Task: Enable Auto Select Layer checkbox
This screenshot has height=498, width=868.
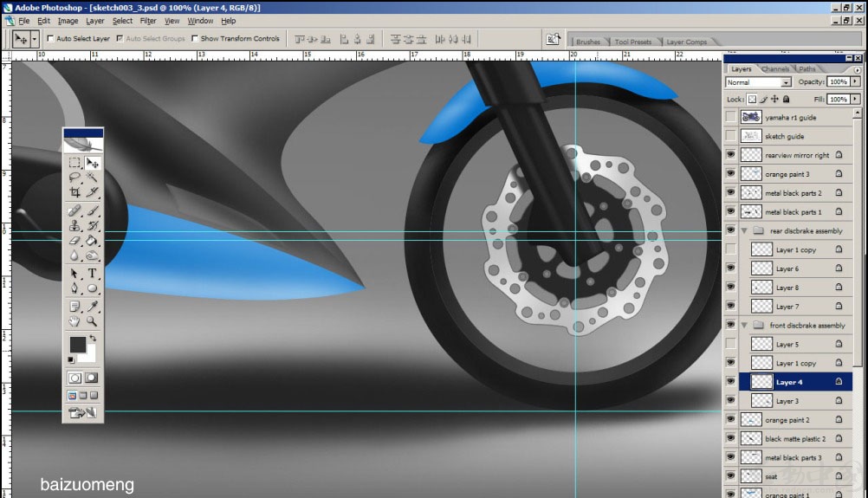Action: click(50, 39)
